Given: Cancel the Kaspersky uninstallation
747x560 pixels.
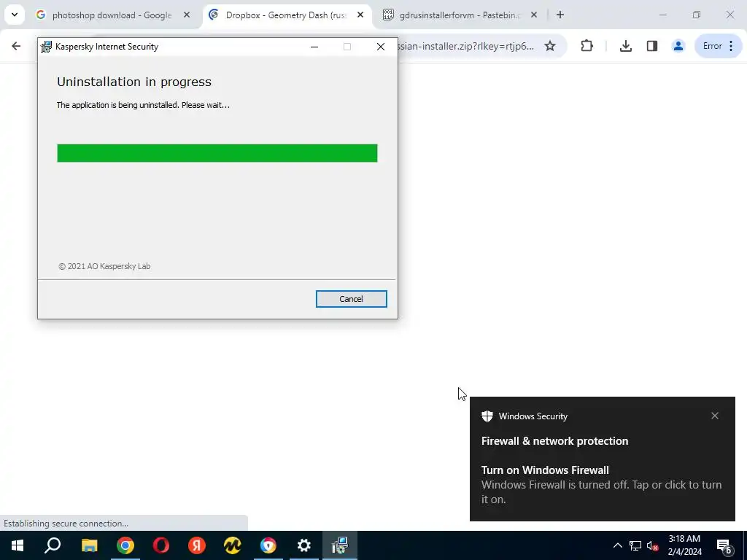Looking at the screenshot, I should pos(351,298).
